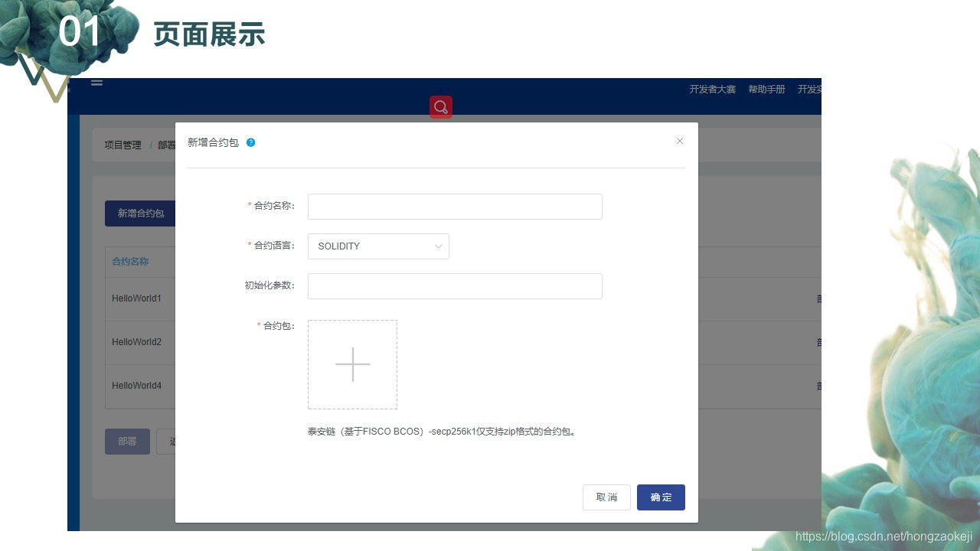Click the 部署 deploy button
This screenshot has width=980, height=551.
pyautogui.click(x=127, y=442)
